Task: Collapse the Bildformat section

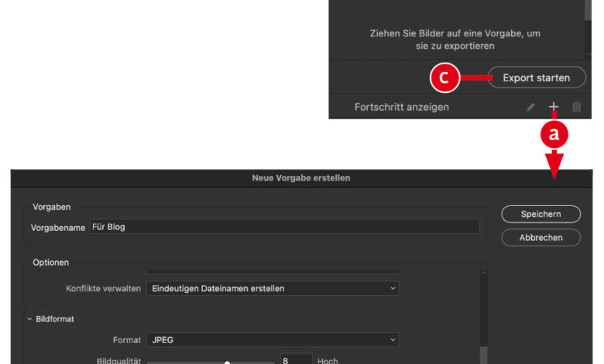Action: (x=29, y=319)
